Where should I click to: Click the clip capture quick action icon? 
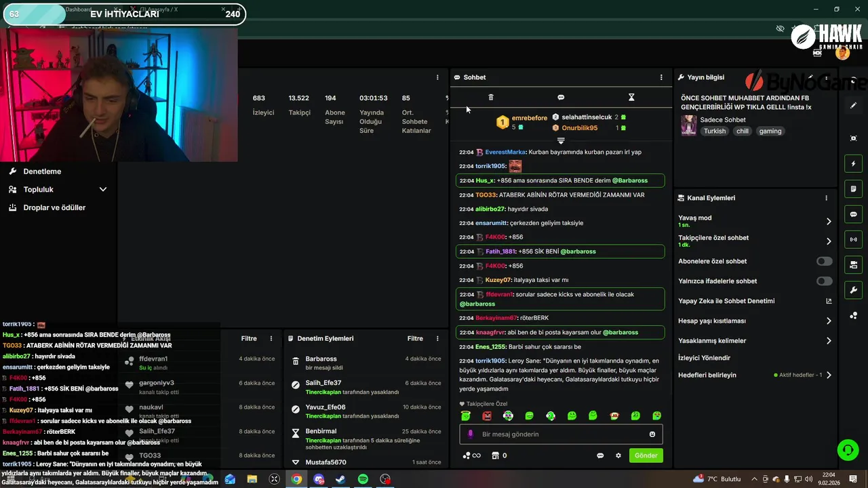click(x=854, y=138)
